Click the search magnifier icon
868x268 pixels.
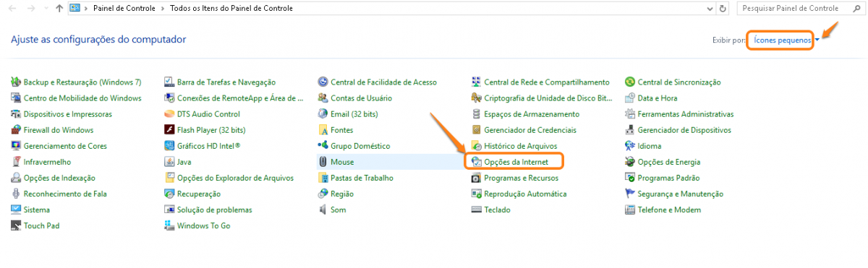click(856, 9)
